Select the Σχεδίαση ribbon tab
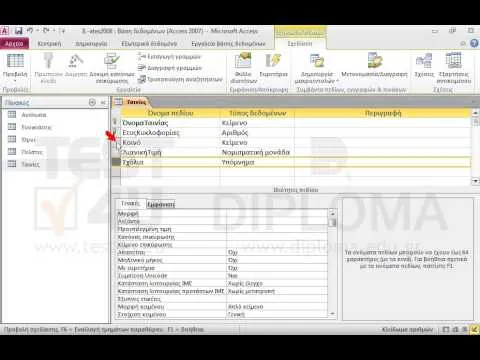480x360 pixels. point(300,44)
